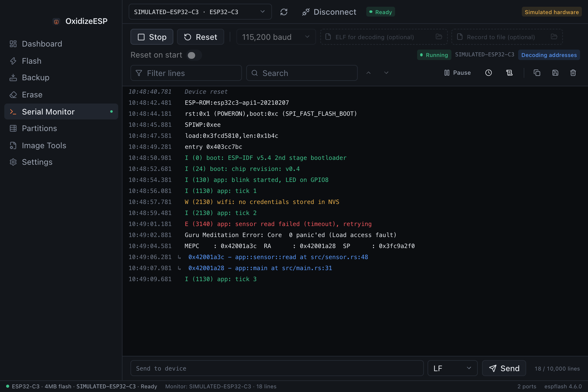The image size is (588, 392).
Task: Click the Reset button
Action: click(201, 37)
